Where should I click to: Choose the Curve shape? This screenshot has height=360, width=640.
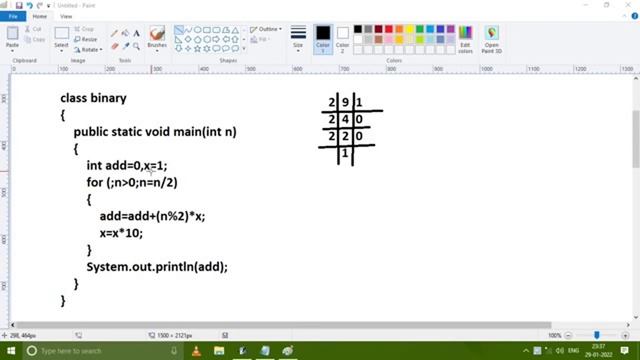[x=188, y=30]
